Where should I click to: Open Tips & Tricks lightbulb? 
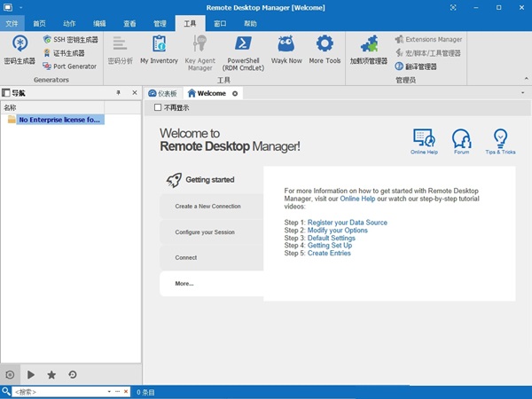click(500, 142)
